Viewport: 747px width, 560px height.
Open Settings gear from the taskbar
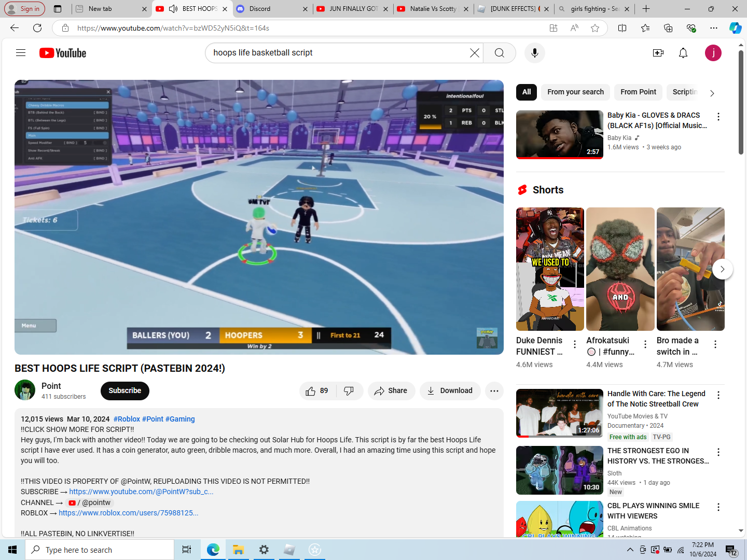(264, 550)
